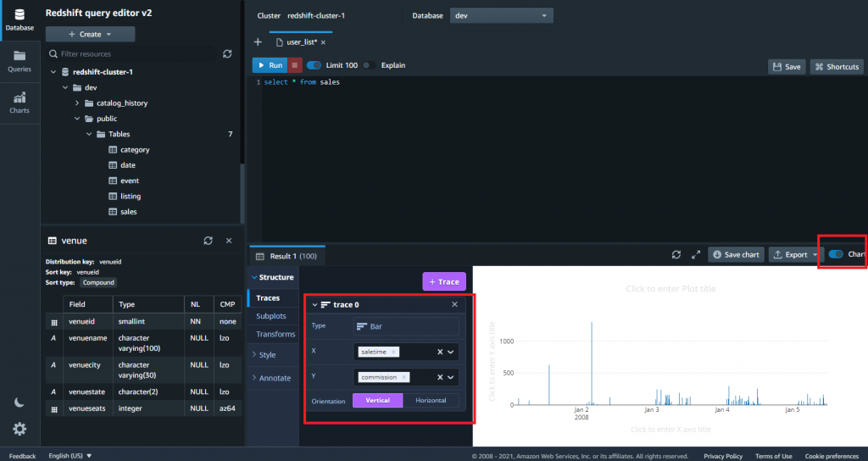This screenshot has height=461, width=868.
Task: Switch to dark mode moon icon
Action: 19,403
